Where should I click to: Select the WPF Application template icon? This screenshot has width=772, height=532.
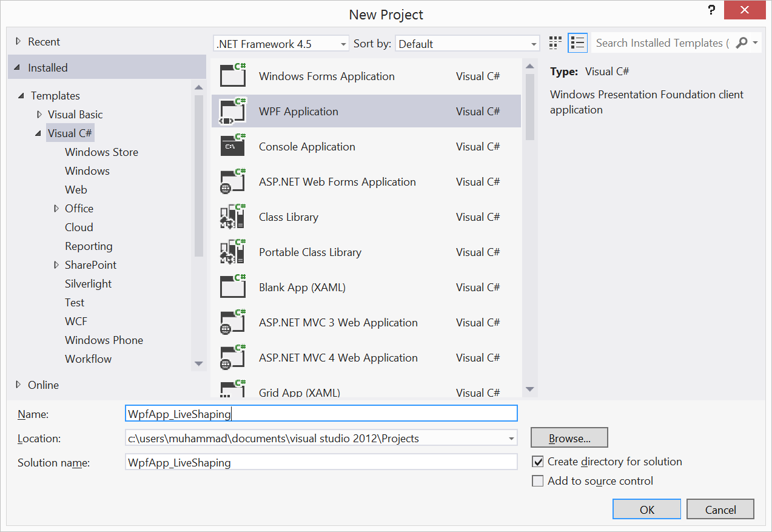point(233,111)
